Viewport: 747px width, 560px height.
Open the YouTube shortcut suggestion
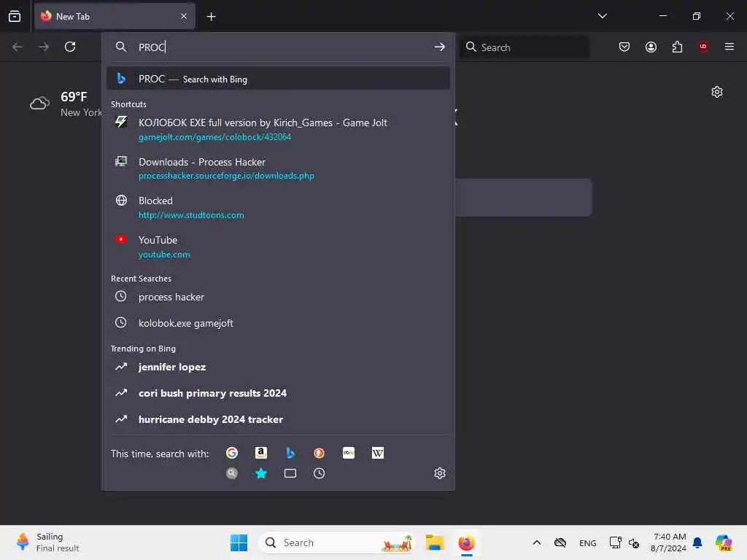[x=278, y=246]
